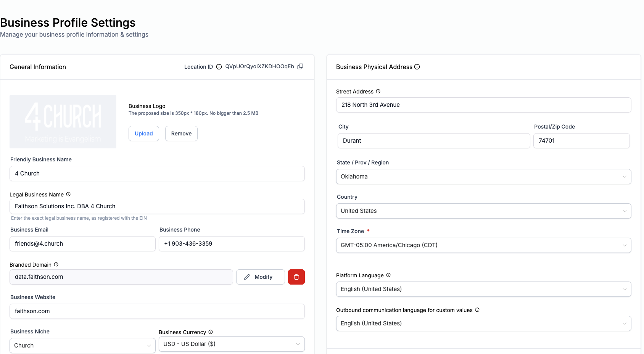
Task: Focus the Legal Business Name field
Action: coord(157,206)
